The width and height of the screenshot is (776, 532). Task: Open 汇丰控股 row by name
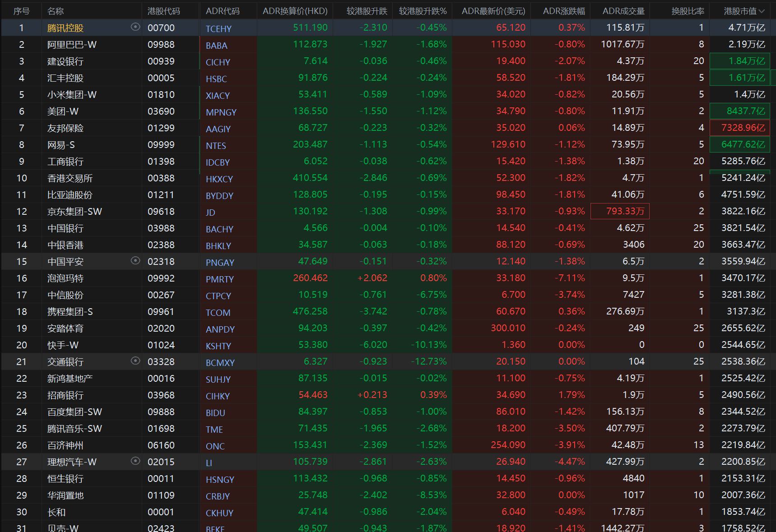(x=65, y=78)
